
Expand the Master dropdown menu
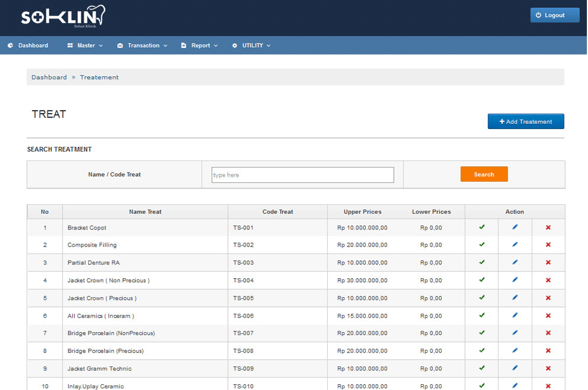(x=85, y=45)
